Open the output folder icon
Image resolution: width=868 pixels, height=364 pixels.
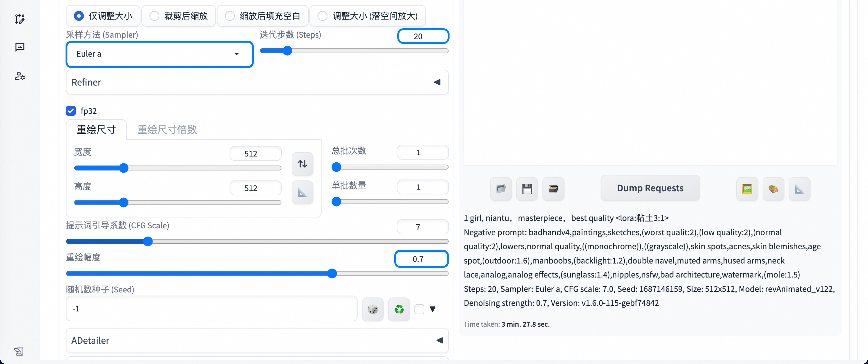pos(501,189)
